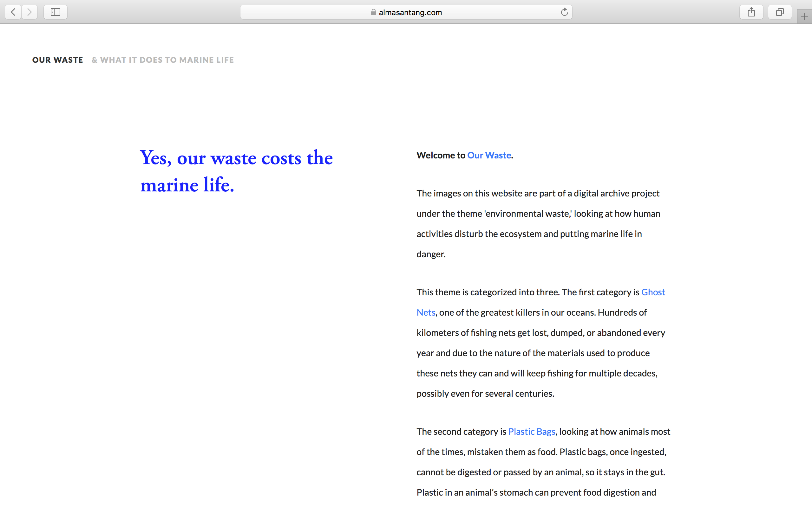The image size is (812, 507).
Task: Click the browser Forward arrow button
Action: 29,12
